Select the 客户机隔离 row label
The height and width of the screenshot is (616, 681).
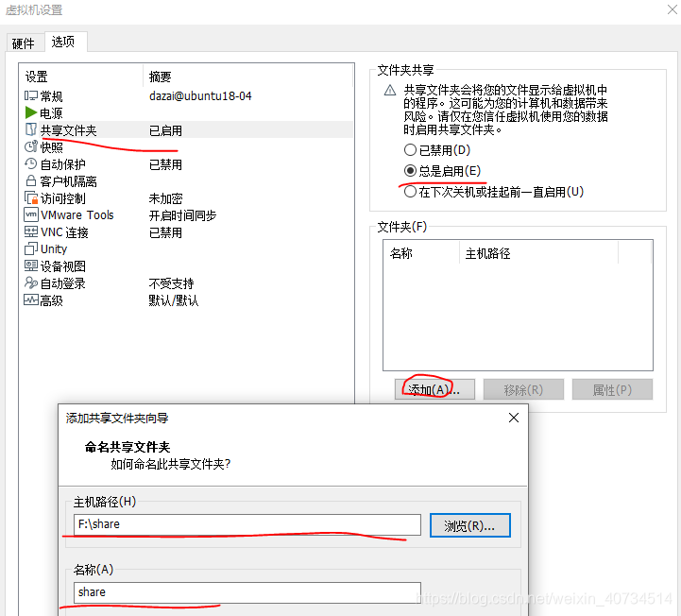(69, 181)
